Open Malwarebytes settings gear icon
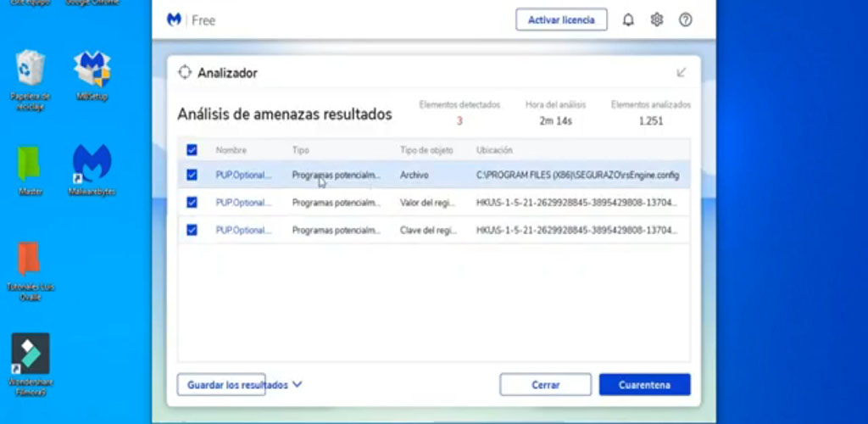This screenshot has width=868, height=424. click(657, 20)
